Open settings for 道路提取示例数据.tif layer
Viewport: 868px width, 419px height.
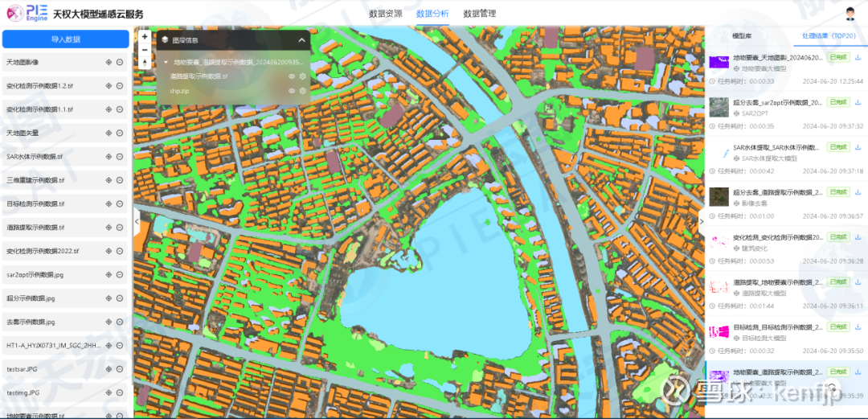coord(303,76)
